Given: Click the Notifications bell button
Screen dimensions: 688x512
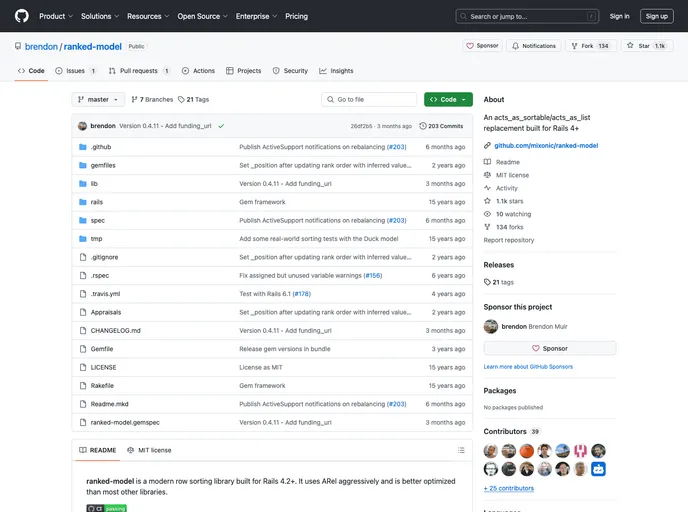Looking at the screenshot, I should point(533,46).
